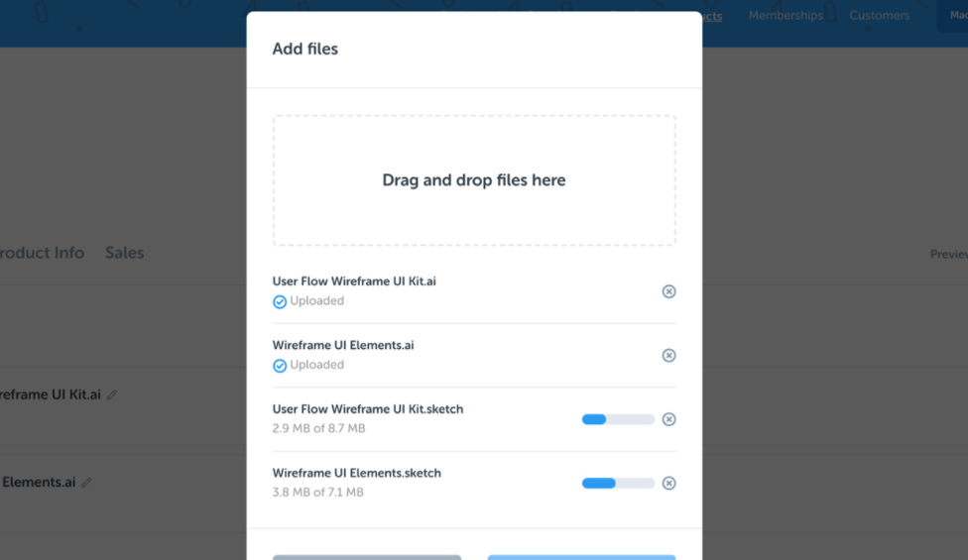Click the blue button at dialog bottom
968x560 pixels.
click(x=581, y=558)
